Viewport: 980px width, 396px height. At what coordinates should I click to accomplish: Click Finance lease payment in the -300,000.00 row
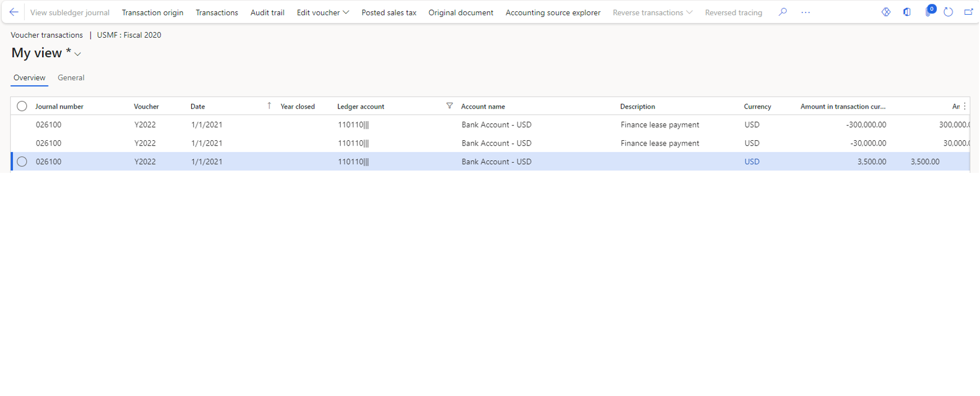point(660,124)
